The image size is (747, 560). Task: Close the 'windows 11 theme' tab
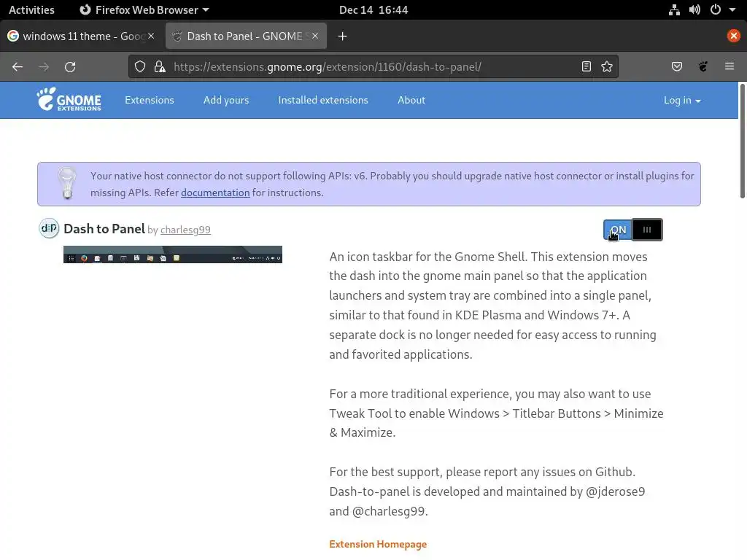coord(151,36)
